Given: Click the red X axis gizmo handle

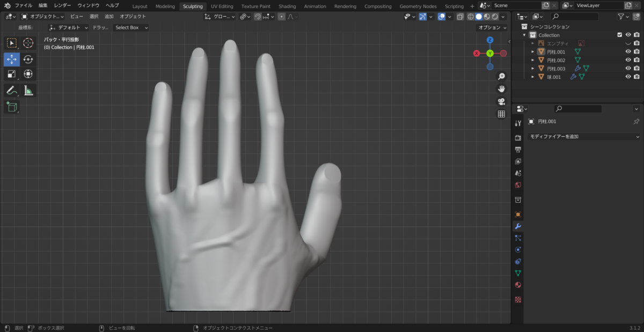Looking at the screenshot, I should coord(477,53).
